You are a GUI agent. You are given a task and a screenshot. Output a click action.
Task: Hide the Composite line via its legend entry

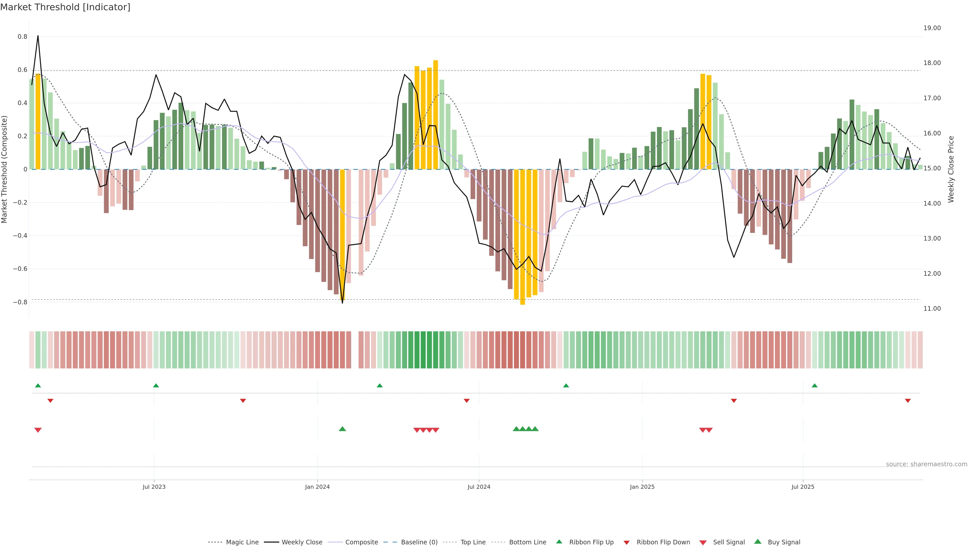pyautogui.click(x=361, y=542)
